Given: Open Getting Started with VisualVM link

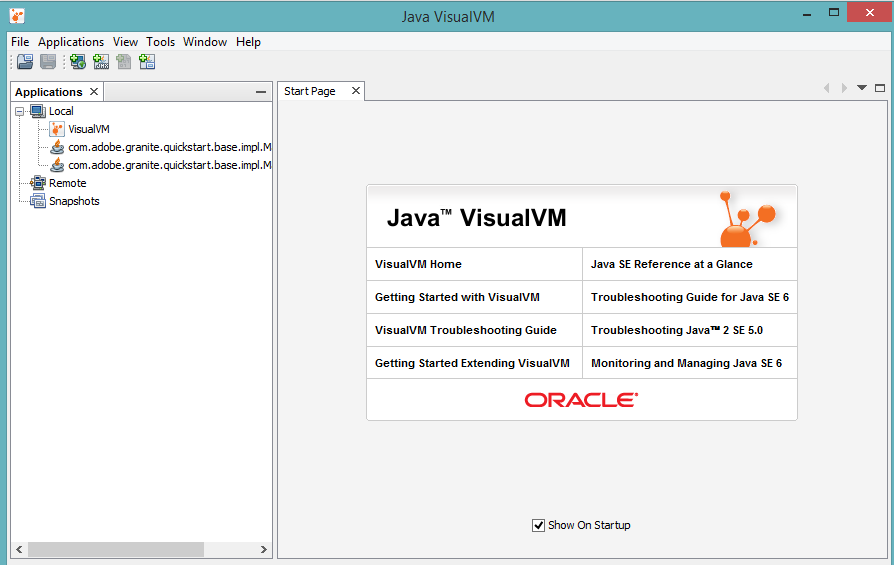Looking at the screenshot, I should (457, 297).
